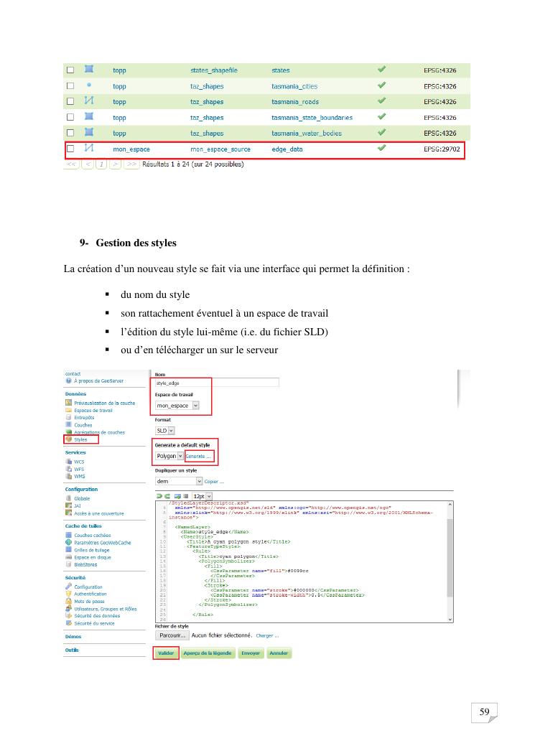Tick the checkbox for tasmania_cities row
The image size is (535, 756).
[70, 86]
